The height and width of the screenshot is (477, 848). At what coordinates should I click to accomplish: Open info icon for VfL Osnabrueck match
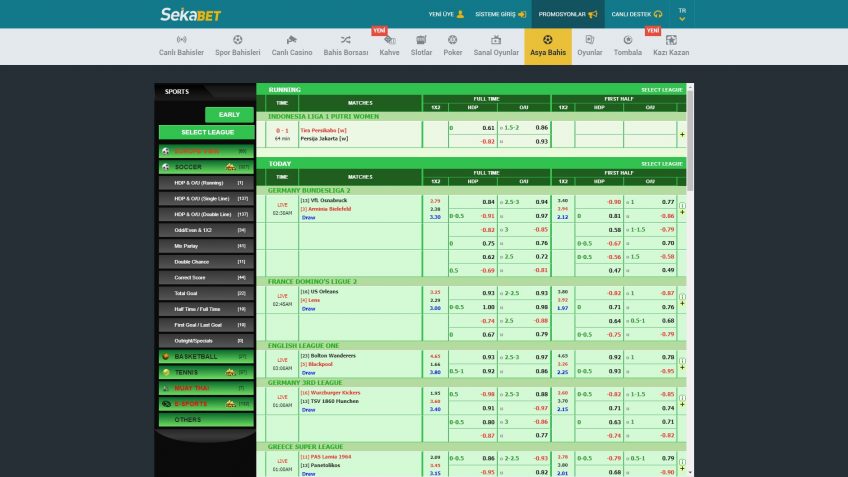click(682, 206)
